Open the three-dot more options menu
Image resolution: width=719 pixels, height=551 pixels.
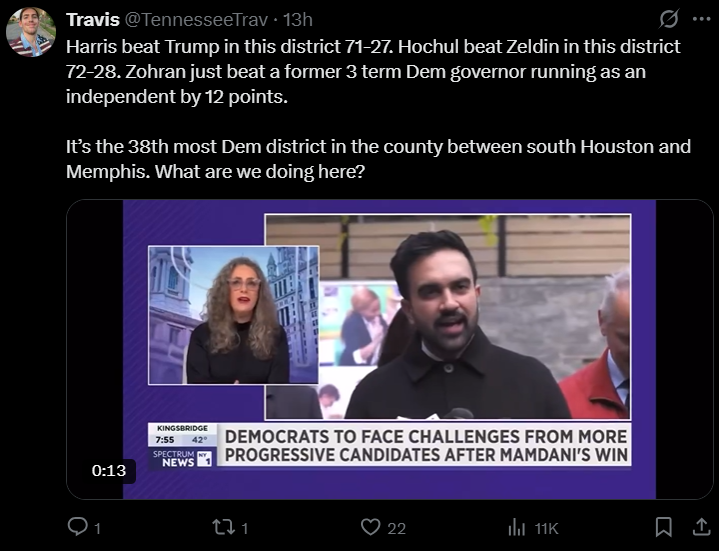coord(702,19)
